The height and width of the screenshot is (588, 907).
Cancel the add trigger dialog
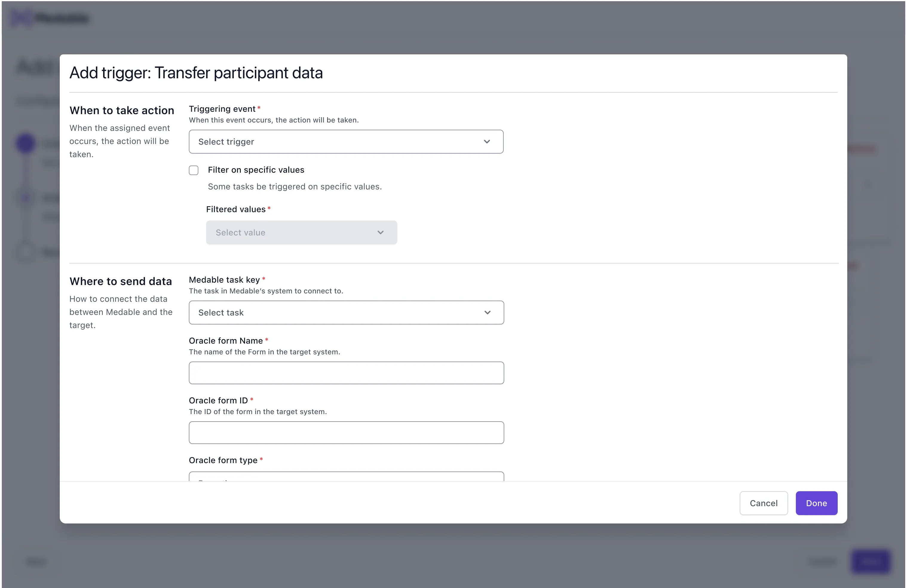[x=764, y=503]
